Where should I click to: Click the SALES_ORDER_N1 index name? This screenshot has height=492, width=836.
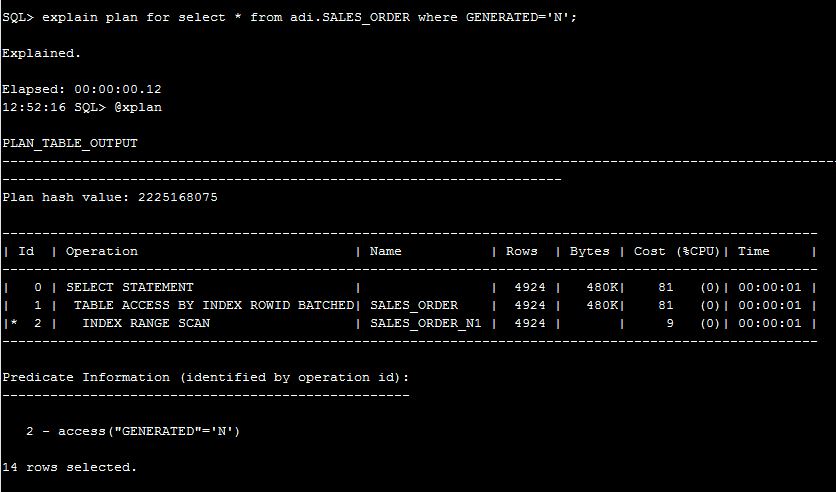pyautogui.click(x=426, y=323)
